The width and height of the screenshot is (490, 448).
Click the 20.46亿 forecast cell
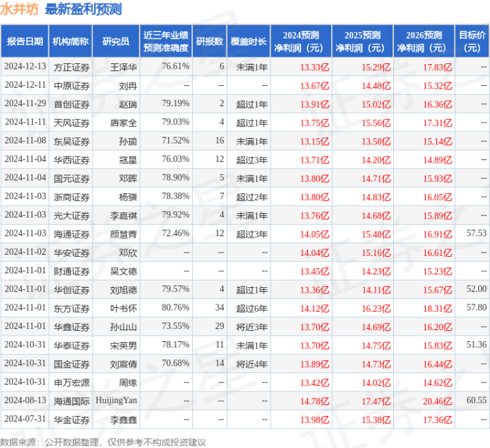coord(438,401)
